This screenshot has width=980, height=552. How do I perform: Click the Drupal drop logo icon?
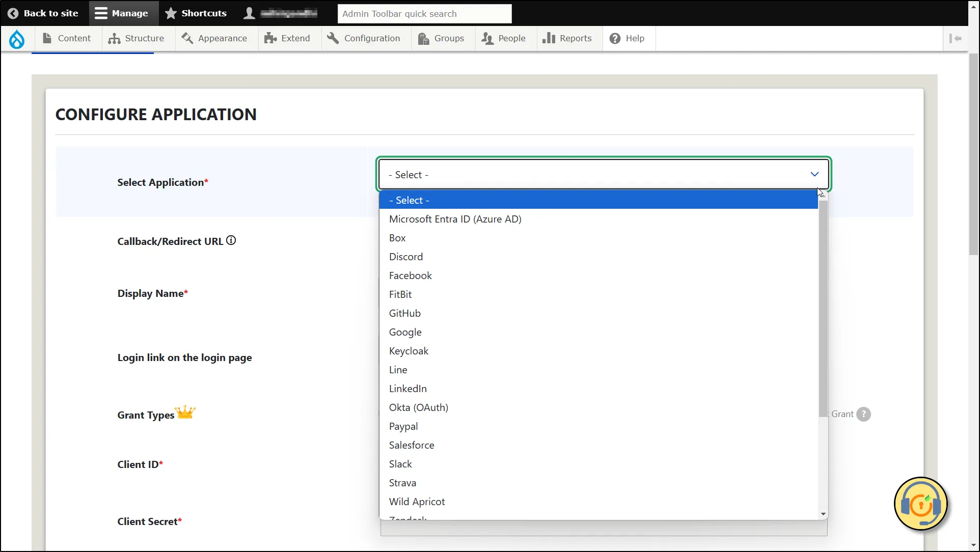17,39
